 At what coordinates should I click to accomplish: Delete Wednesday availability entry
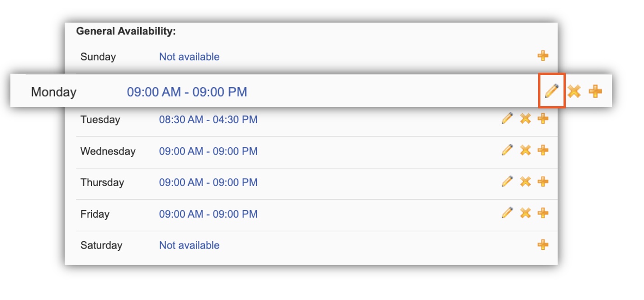coord(525,150)
